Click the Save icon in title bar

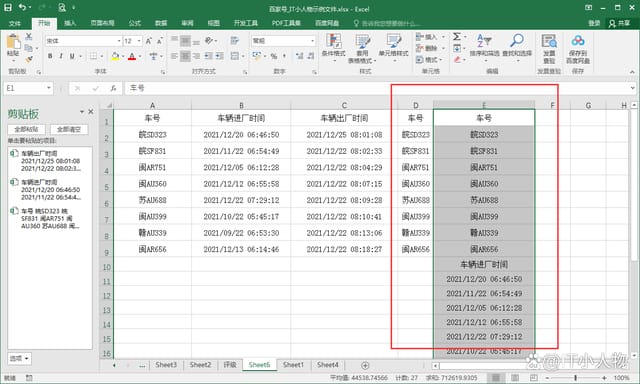click(8, 7)
